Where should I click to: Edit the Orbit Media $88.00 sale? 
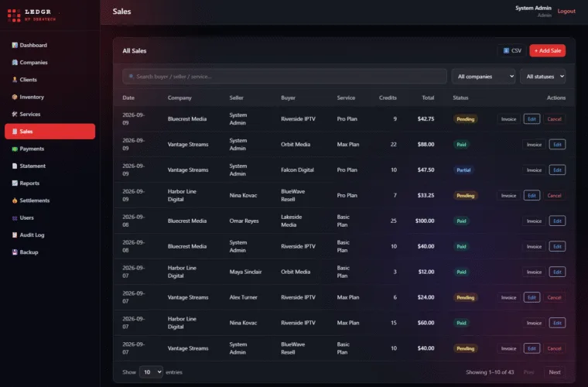pos(557,145)
